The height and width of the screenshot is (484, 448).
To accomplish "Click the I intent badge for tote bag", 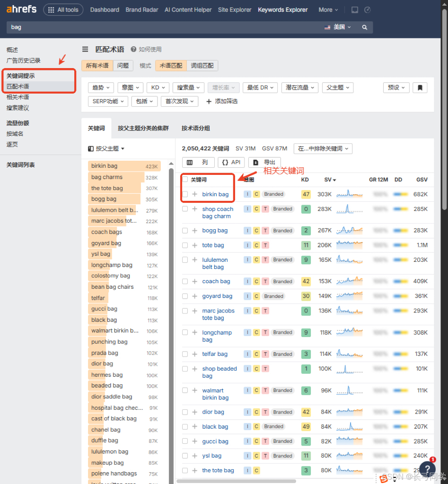I will pos(247,245).
